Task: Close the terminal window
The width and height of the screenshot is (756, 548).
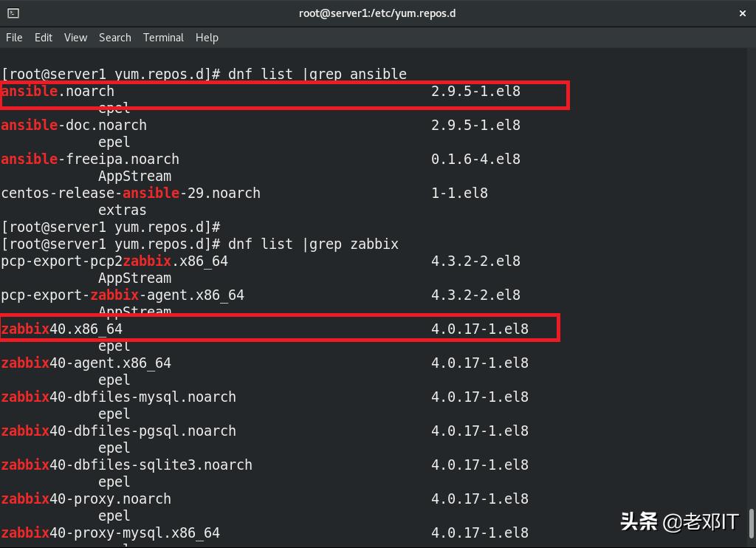Action: click(x=743, y=13)
